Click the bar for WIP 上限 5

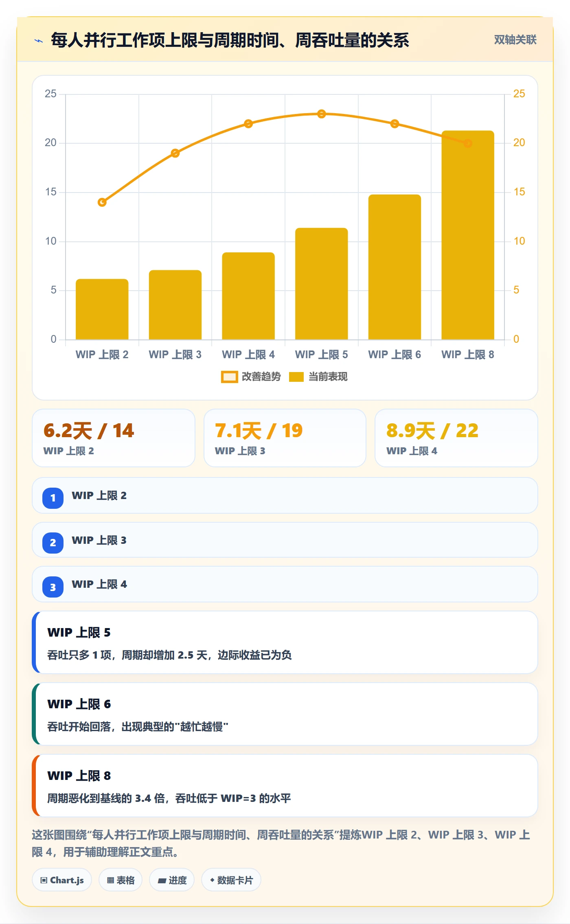[322, 284]
